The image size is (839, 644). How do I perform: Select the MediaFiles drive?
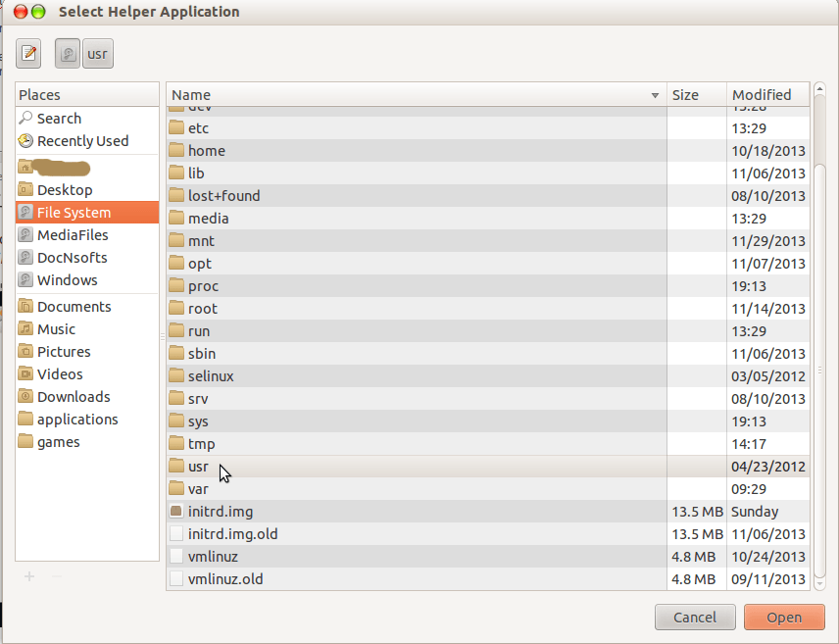pos(73,235)
